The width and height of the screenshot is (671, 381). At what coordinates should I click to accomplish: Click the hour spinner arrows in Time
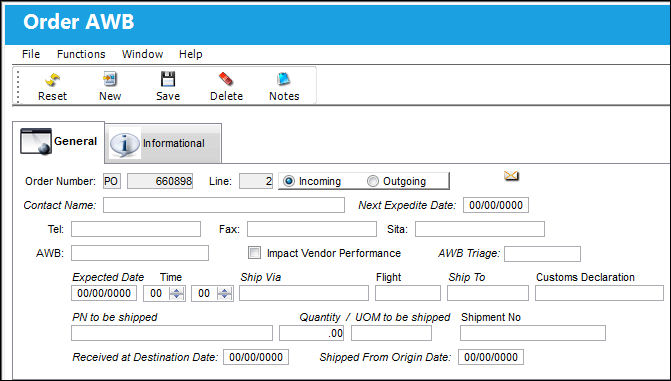(176, 294)
